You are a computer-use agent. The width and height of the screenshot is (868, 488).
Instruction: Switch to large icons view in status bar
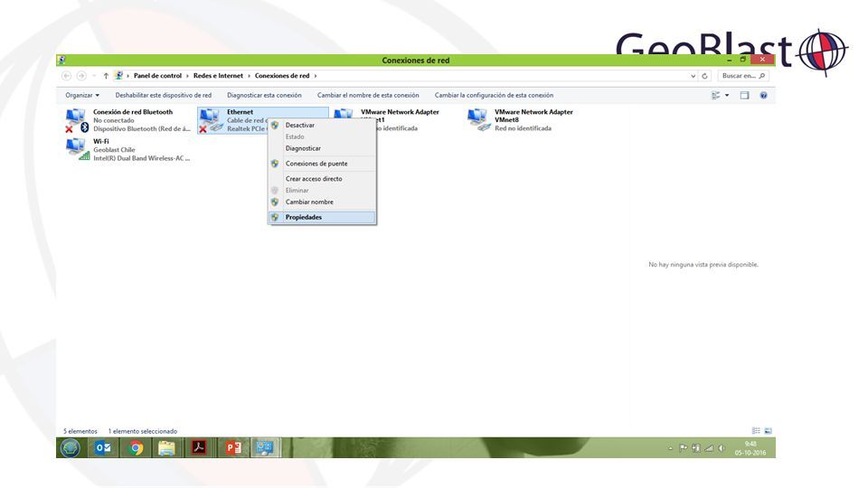point(768,430)
